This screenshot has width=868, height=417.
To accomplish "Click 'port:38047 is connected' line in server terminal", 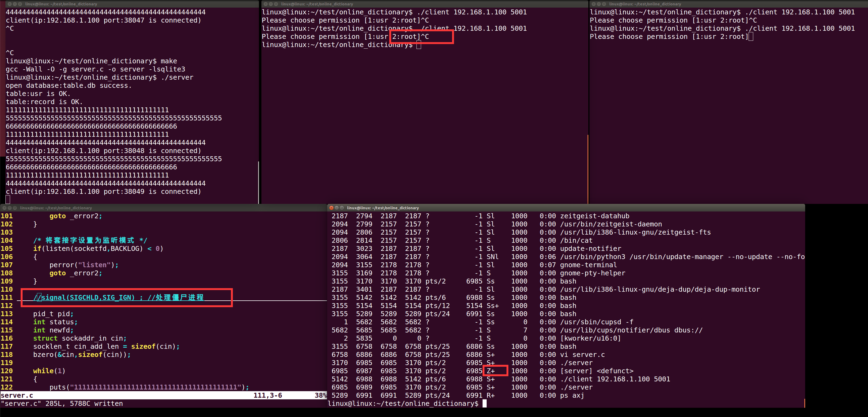I will point(103,20).
